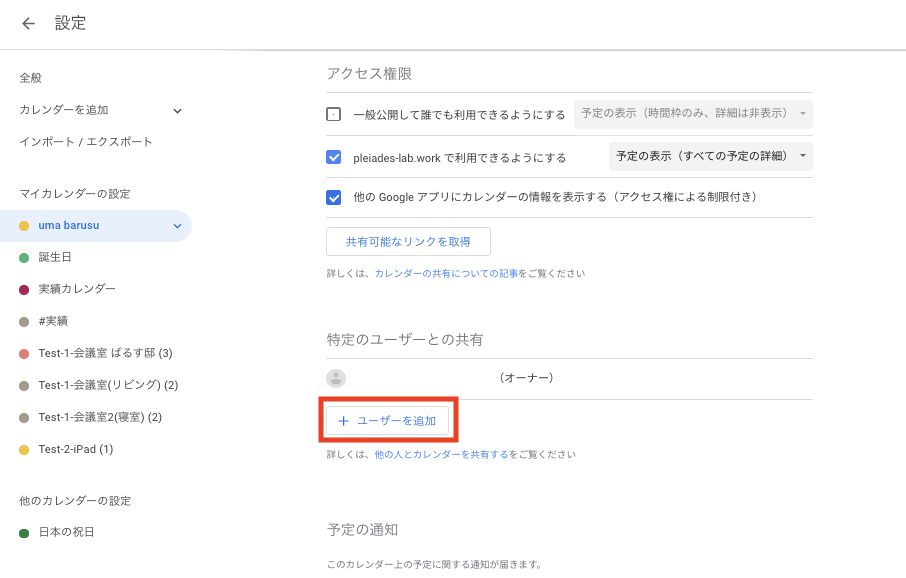Select 誕生日 calendar in sidebar
The width and height of the screenshot is (906, 578).
[55, 257]
